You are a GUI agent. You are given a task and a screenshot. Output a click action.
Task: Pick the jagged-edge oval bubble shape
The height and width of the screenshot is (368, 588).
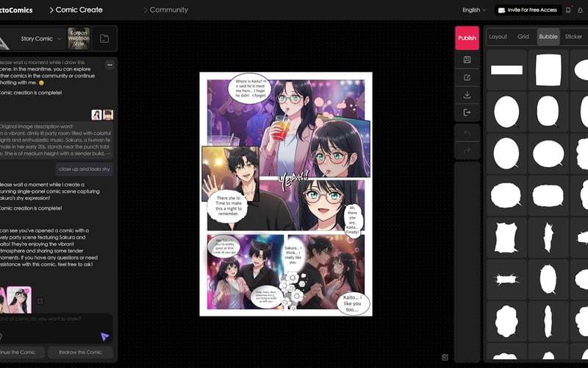(x=548, y=280)
